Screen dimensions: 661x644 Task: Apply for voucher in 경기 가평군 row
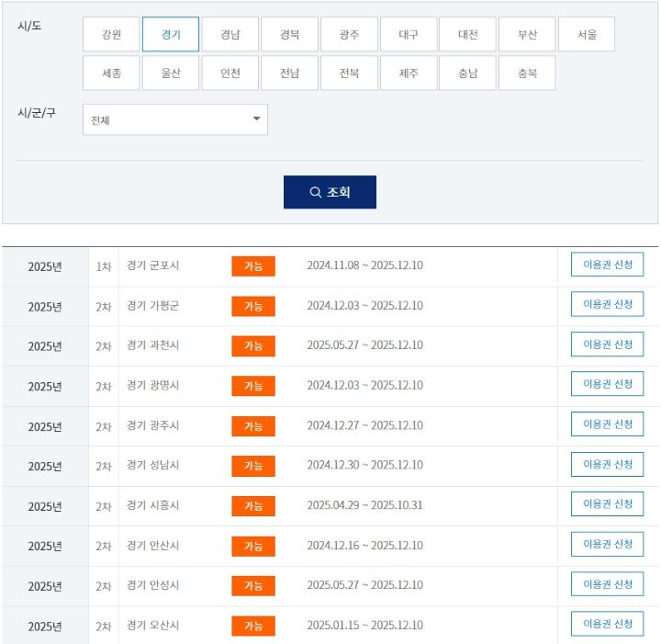(607, 304)
